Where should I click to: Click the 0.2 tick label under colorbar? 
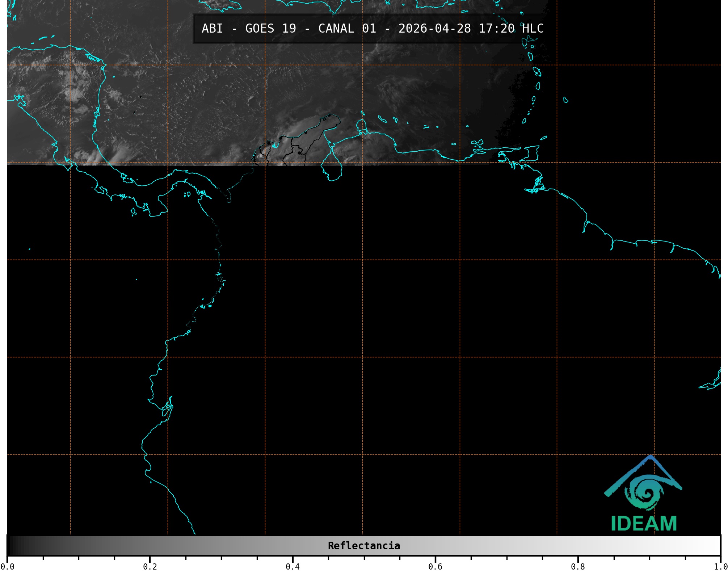[150, 567]
